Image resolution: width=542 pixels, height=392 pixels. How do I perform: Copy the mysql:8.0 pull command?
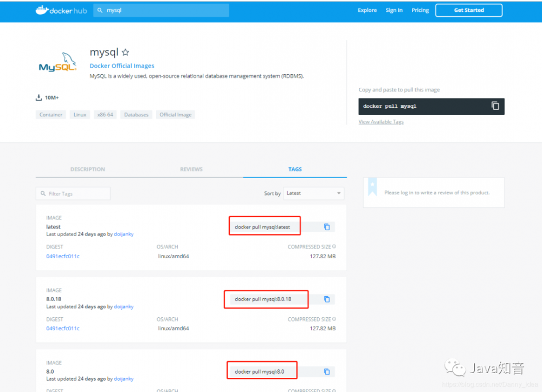327,371
